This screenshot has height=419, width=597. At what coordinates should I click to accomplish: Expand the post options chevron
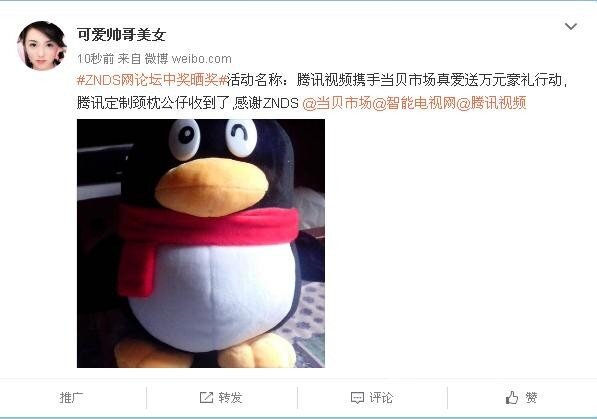tap(570, 26)
